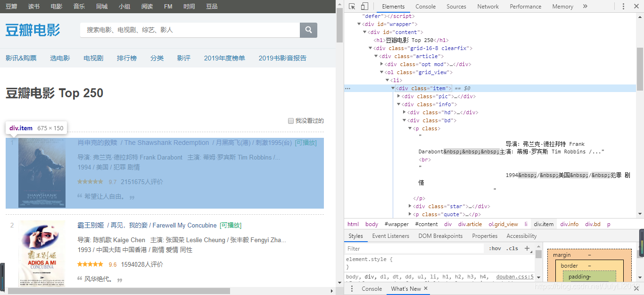
Task: Click the new style rule plus icon
Action: tap(527, 248)
